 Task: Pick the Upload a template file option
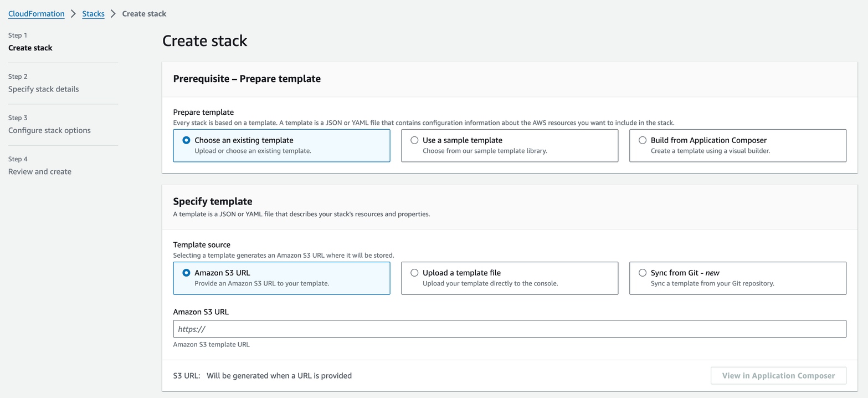(414, 273)
